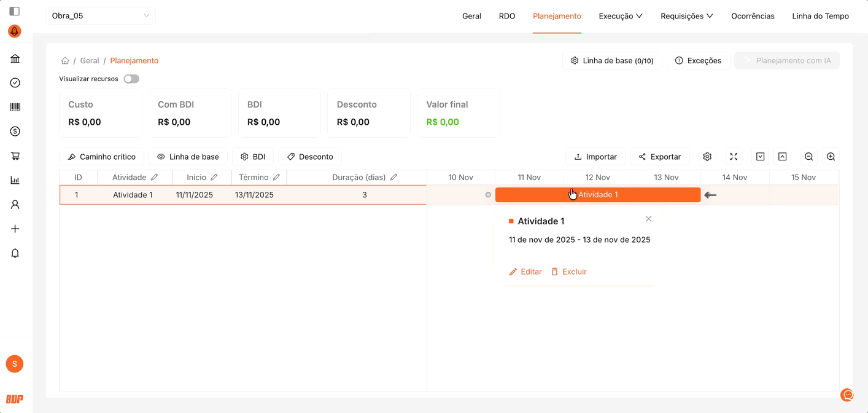Expand the Requisições menu
Screen dimensions: 868x413
[x=686, y=16]
